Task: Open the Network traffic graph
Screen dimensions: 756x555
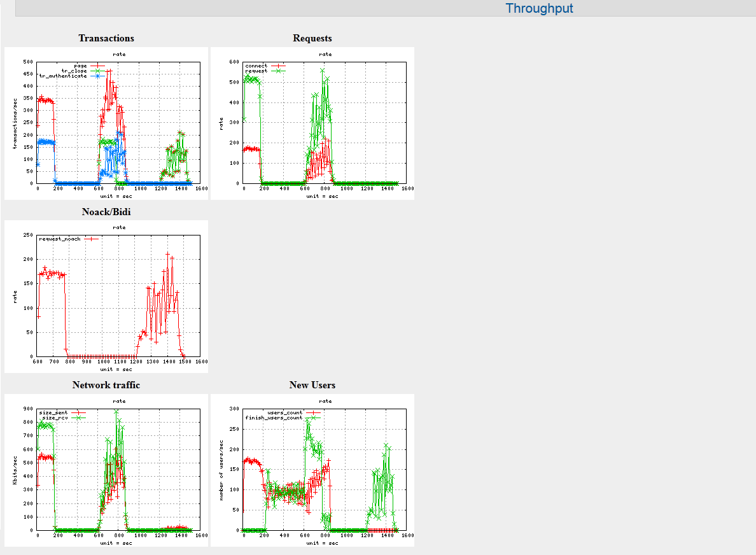Action: tap(106, 470)
